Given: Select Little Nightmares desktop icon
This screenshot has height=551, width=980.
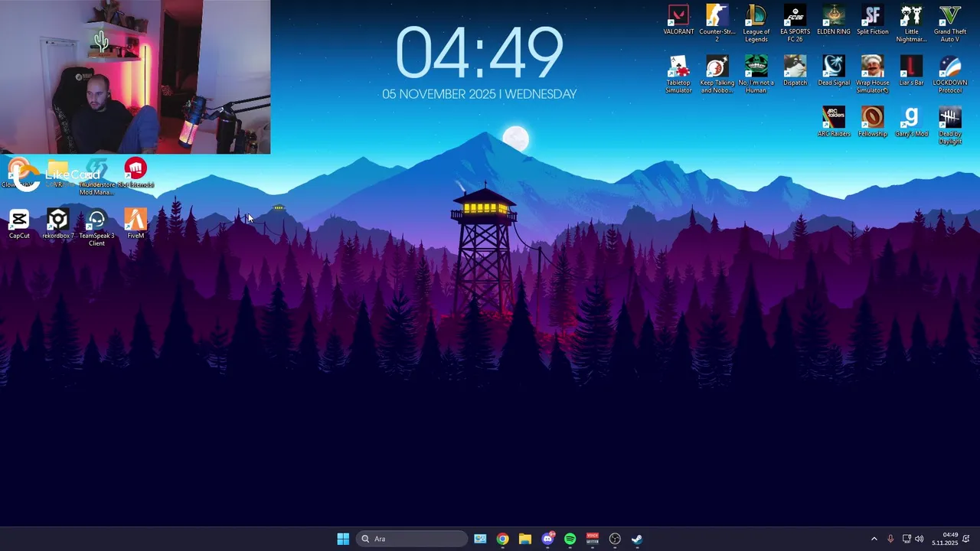Looking at the screenshot, I should pyautogui.click(x=911, y=24).
